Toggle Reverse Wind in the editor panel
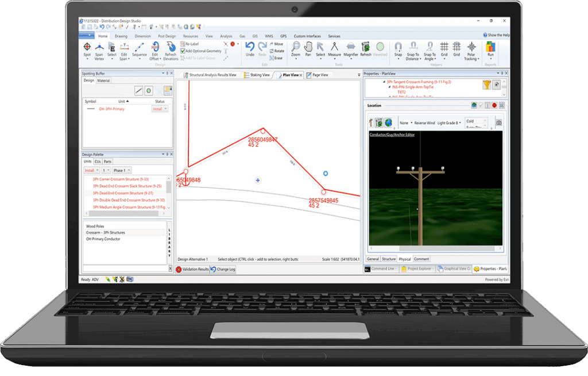Screen dimensions: 588x376 tap(425, 122)
